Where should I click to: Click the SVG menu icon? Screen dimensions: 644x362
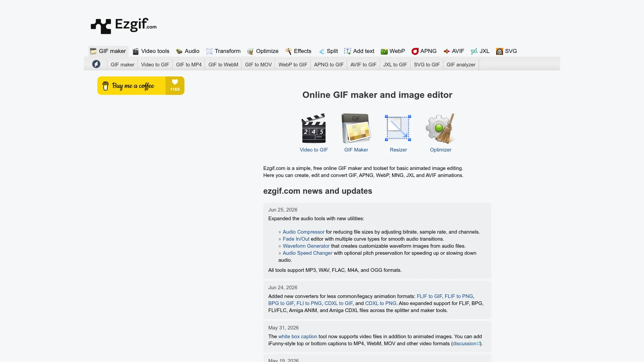pos(499,51)
